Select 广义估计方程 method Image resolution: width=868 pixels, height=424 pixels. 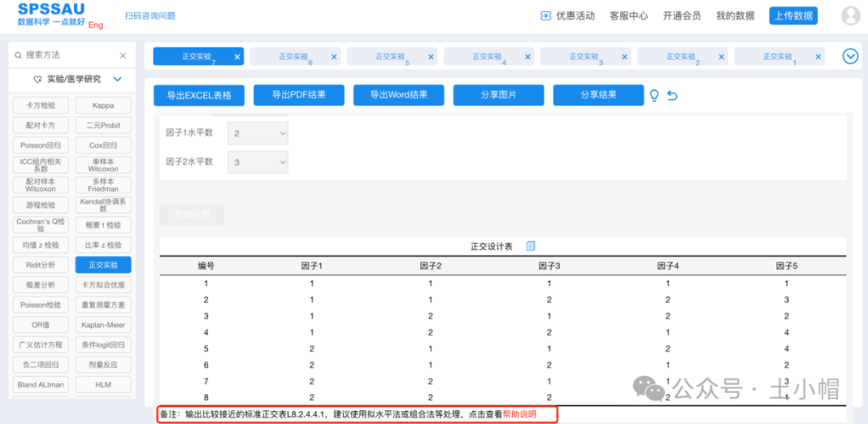click(x=41, y=345)
